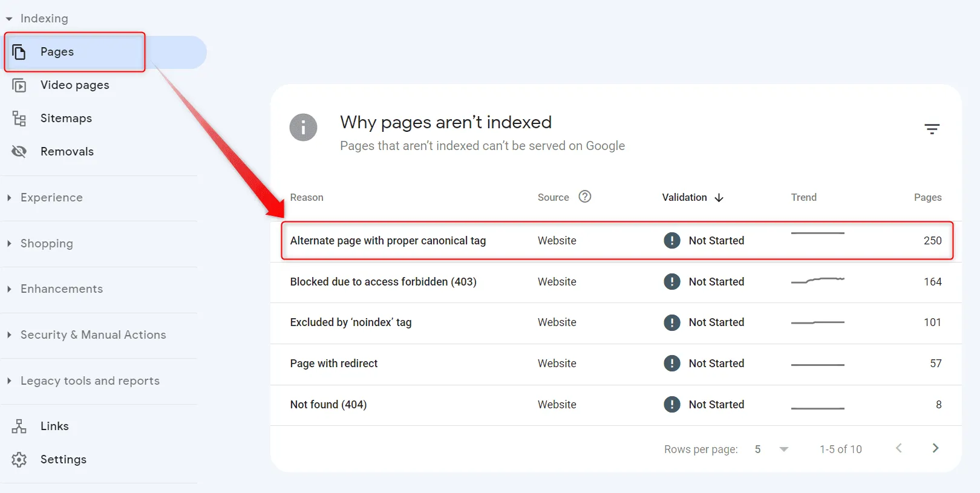
Task: Open the filter rows icon
Action: pyautogui.click(x=932, y=129)
